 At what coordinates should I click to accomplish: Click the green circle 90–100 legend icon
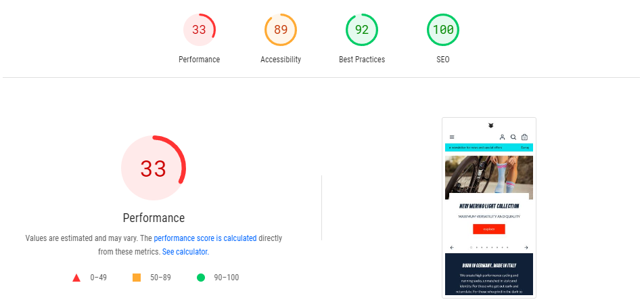[200, 278]
